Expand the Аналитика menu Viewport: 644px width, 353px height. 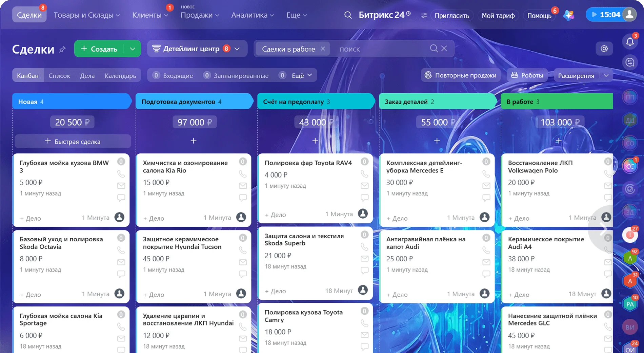coord(253,15)
